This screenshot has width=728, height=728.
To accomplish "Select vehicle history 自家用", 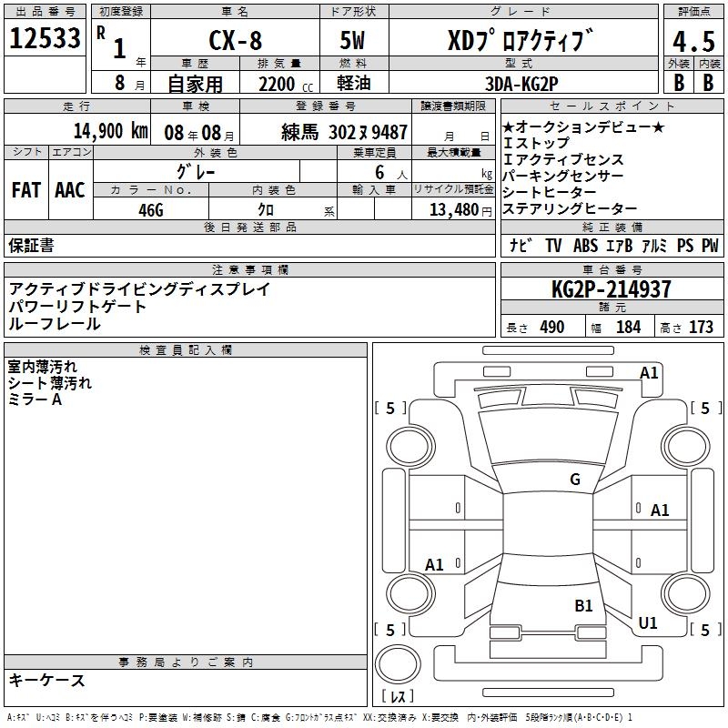I will pyautogui.click(x=195, y=84).
